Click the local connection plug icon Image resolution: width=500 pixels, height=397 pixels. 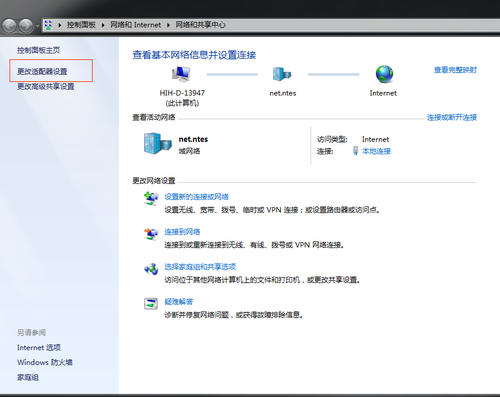[355, 151]
